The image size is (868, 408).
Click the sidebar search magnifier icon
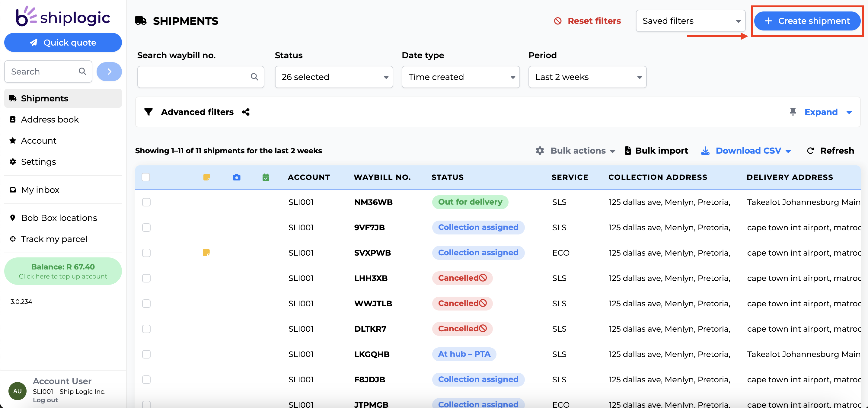click(x=82, y=72)
